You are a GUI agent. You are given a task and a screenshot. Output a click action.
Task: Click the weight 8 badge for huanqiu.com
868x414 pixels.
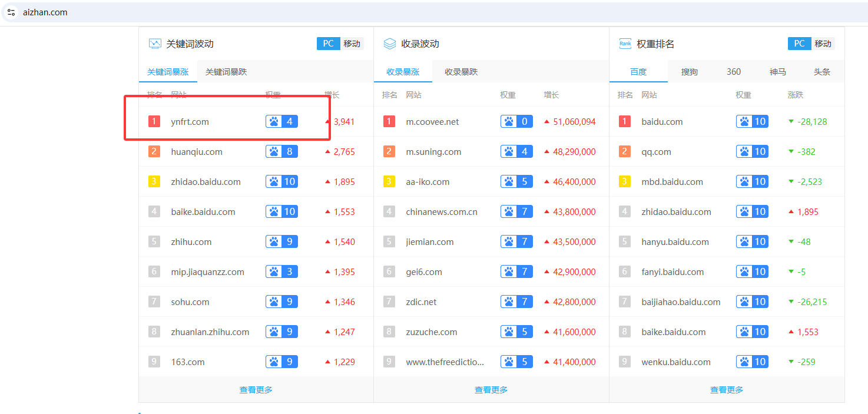tap(281, 151)
